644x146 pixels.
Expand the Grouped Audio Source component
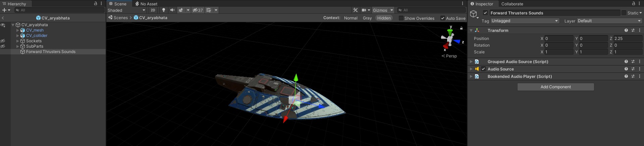[471, 61]
